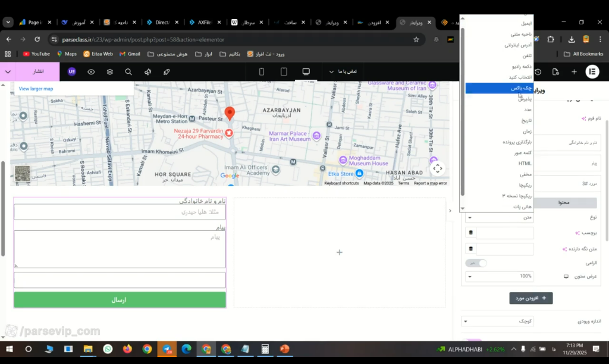Click AI sparkle icon next to نام فرم
This screenshot has width=609, height=364.
click(584, 118)
